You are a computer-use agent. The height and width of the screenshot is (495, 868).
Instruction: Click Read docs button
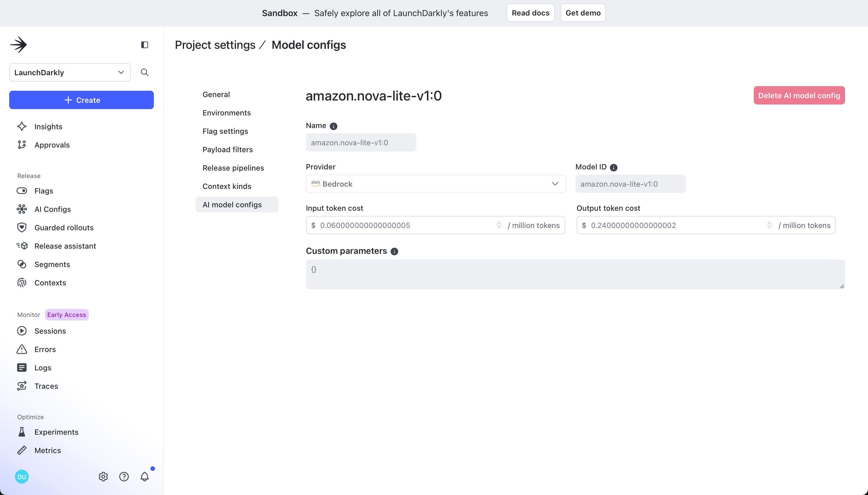pos(530,13)
